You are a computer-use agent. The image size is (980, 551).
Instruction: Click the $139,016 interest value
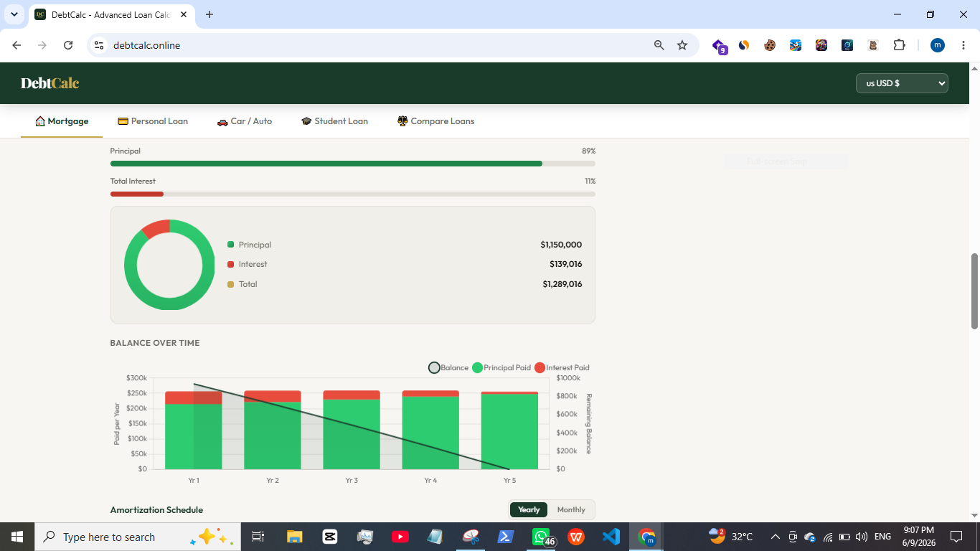point(566,264)
